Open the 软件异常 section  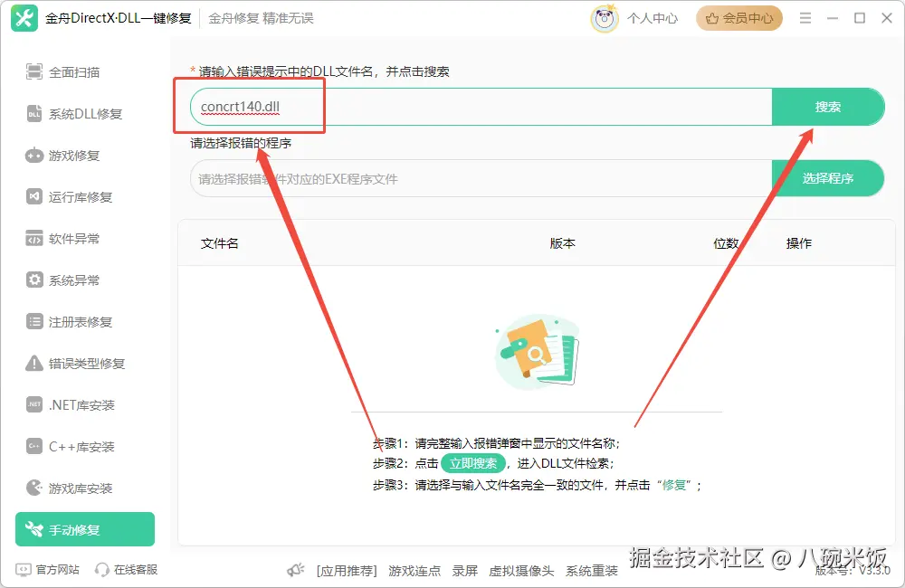[63, 238]
